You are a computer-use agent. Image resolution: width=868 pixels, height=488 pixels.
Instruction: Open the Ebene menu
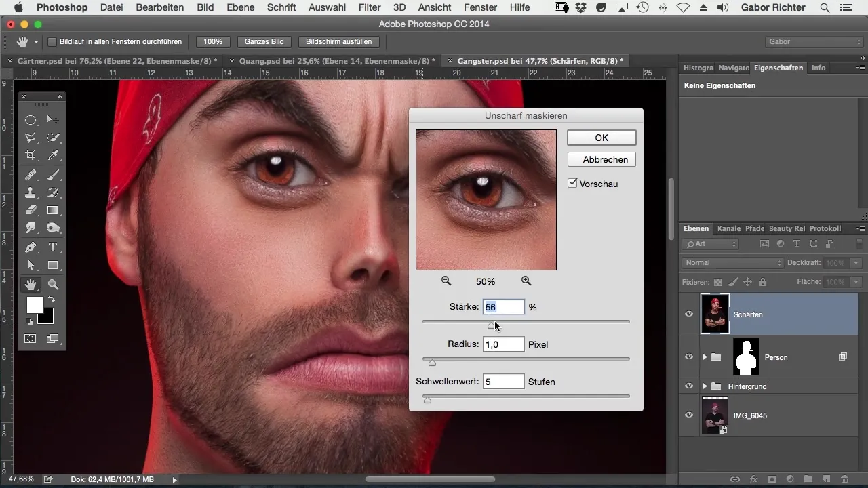(241, 7)
